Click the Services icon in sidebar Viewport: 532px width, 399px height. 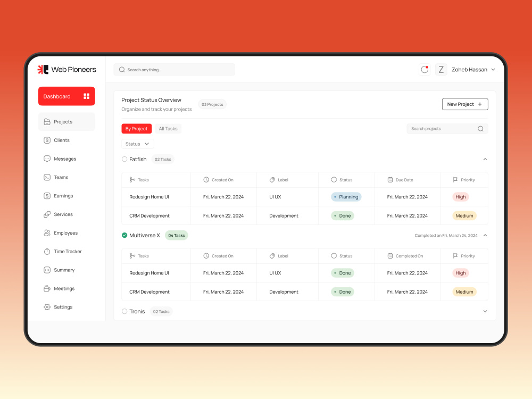[x=47, y=214]
